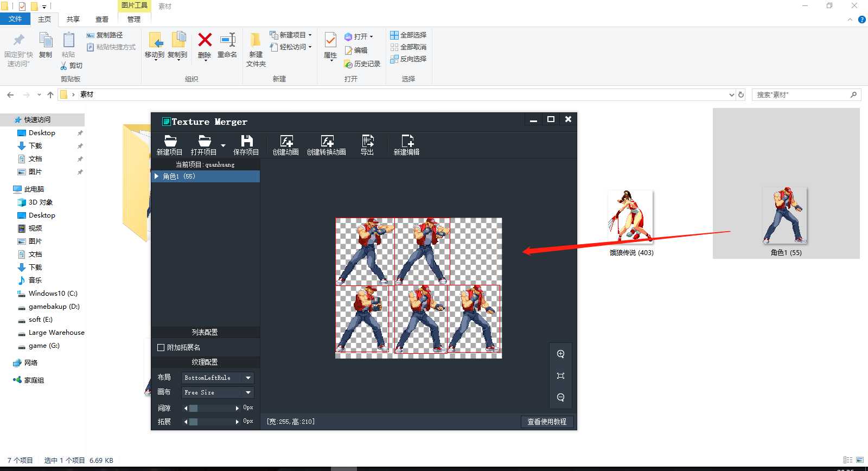Screen dimensions: 868x471
Task: Click 复制路径 in clipboard group
Action: click(x=104, y=35)
